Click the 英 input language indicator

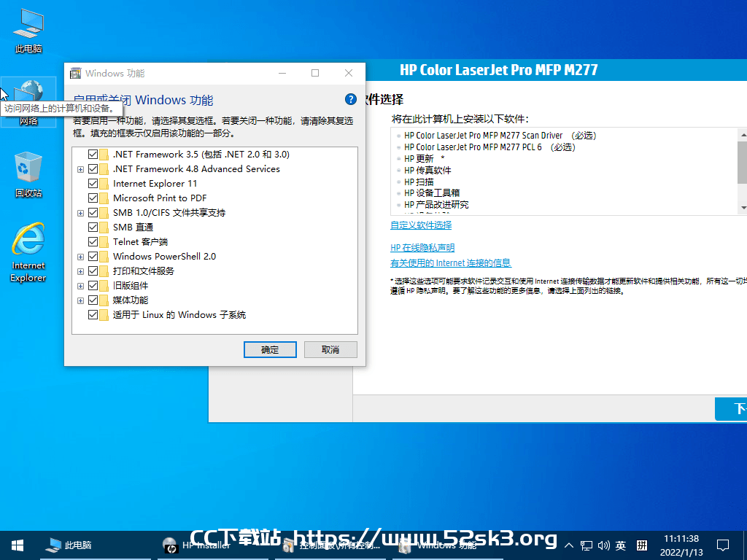[620, 545]
